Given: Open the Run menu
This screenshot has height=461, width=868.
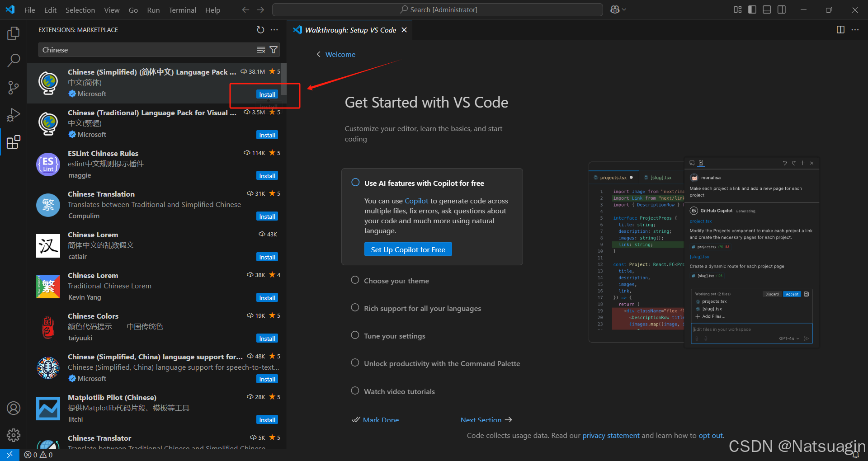Looking at the screenshot, I should tap(153, 10).
